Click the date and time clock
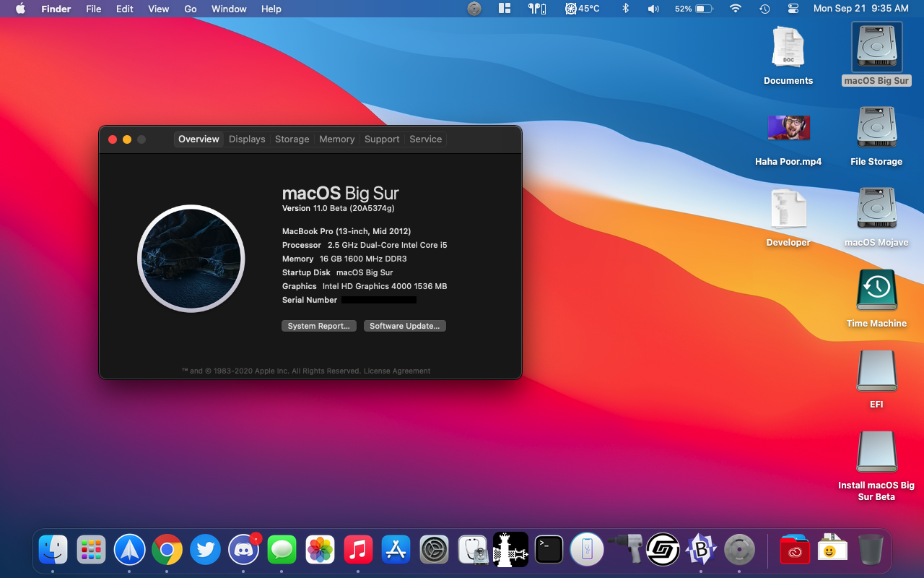 [860, 9]
